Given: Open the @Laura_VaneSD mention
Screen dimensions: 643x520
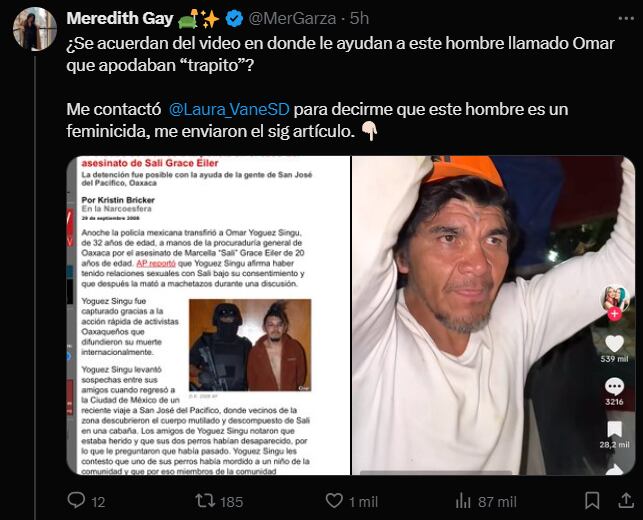Looking at the screenshot, I should click(229, 109).
